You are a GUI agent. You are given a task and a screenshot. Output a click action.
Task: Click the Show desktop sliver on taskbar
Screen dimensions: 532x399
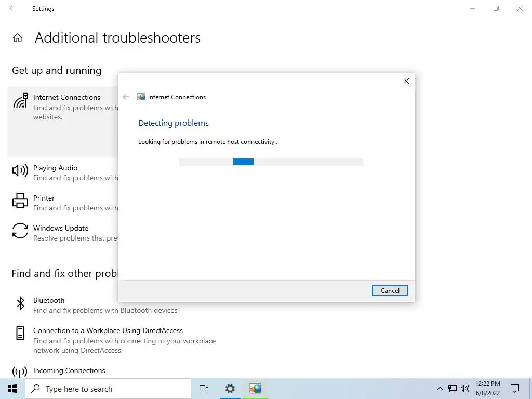tap(530, 389)
